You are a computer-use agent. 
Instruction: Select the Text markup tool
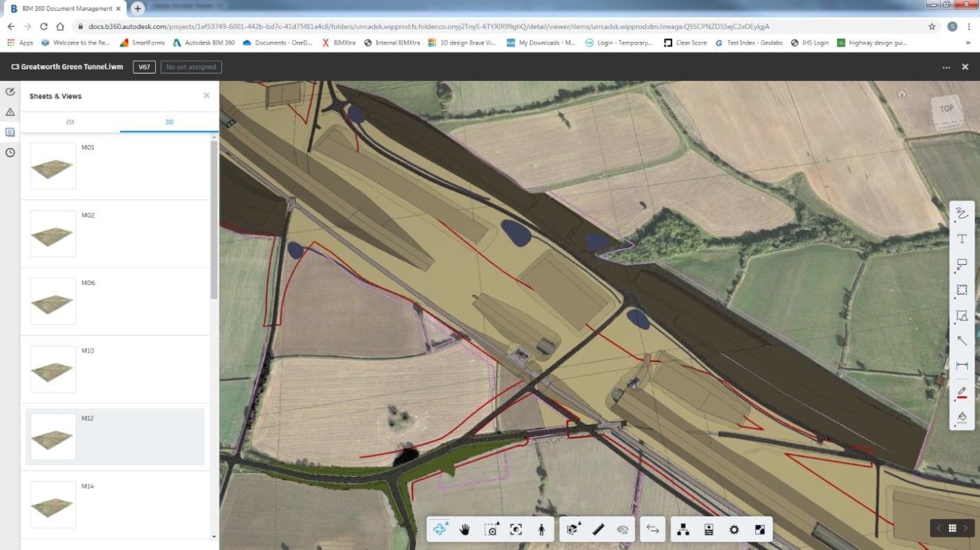pos(961,239)
